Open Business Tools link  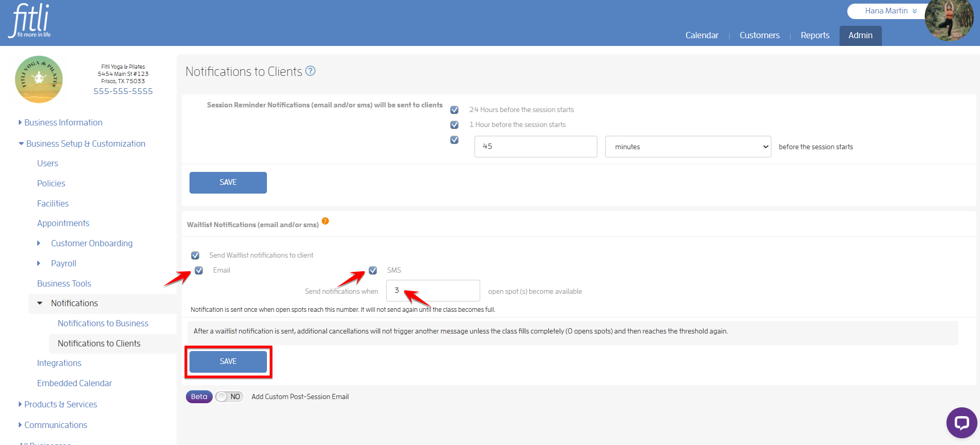click(64, 283)
